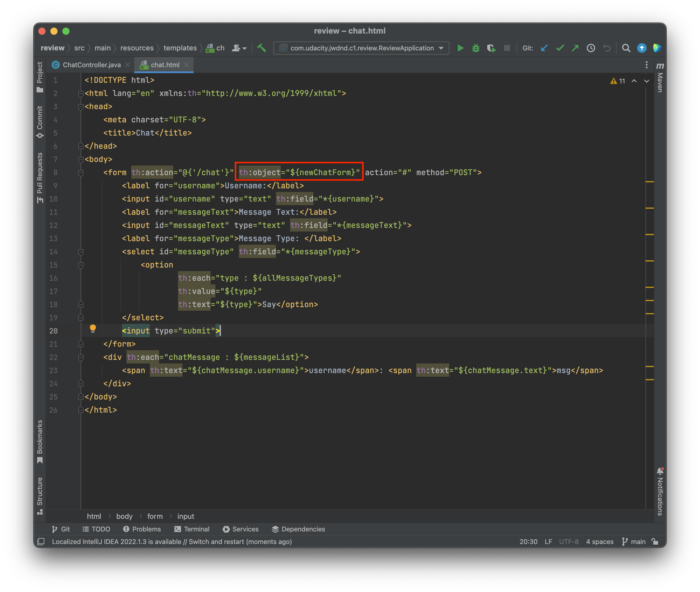
Task: Update project via Git blue arrow
Action: (x=544, y=48)
